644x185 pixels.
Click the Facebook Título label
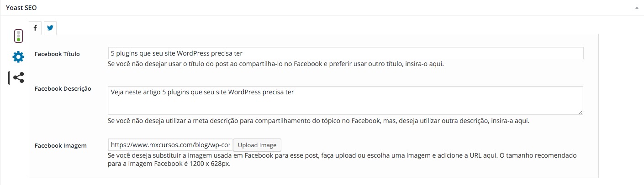57,54
